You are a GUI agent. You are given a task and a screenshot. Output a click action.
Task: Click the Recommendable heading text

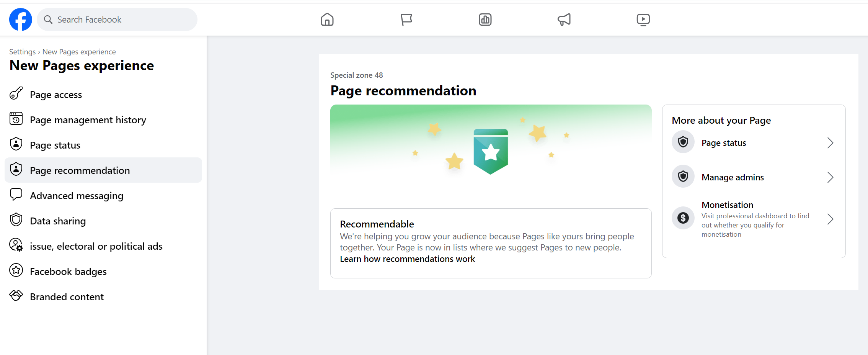(377, 224)
